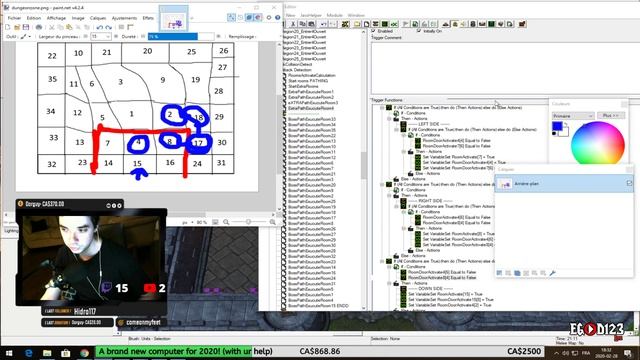Image resolution: width=640 pixels, height=360 pixels.
Task: Undo last stroke in paint.net
Action: pos(100,27)
